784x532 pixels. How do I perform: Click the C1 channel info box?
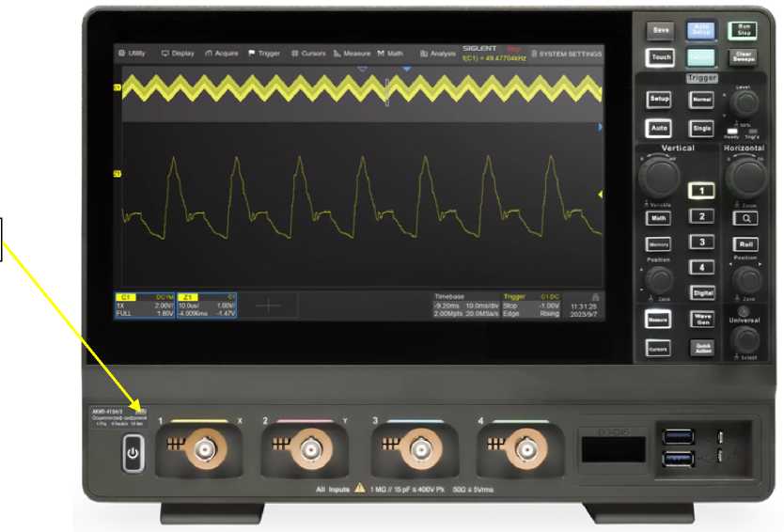[x=145, y=305]
